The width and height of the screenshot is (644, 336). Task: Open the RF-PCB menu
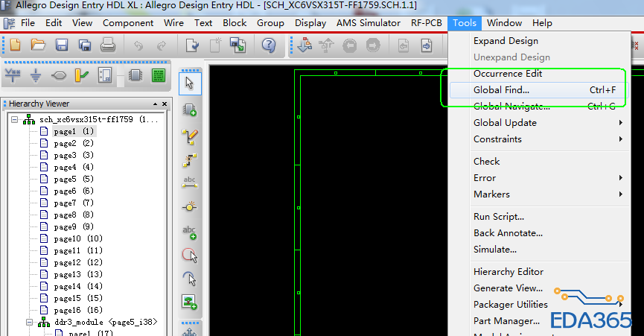427,23
